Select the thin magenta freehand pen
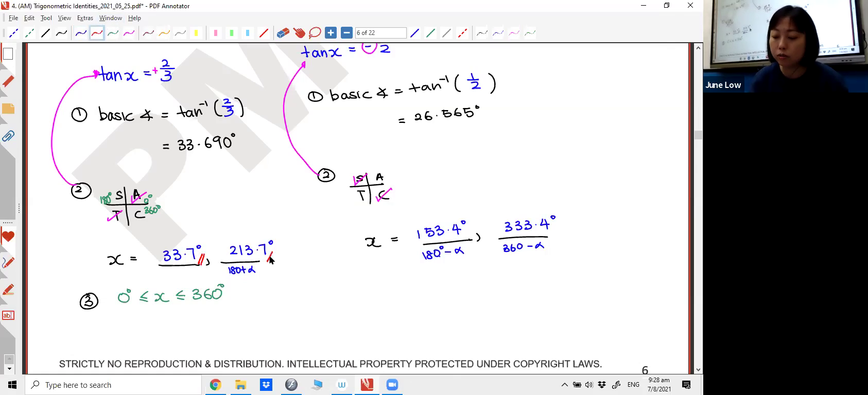 pos(514,33)
